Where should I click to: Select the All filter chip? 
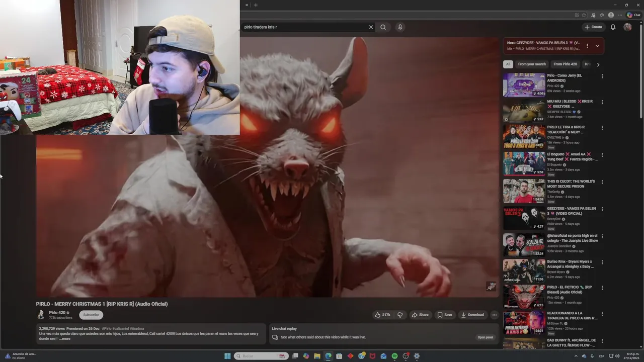click(x=508, y=64)
